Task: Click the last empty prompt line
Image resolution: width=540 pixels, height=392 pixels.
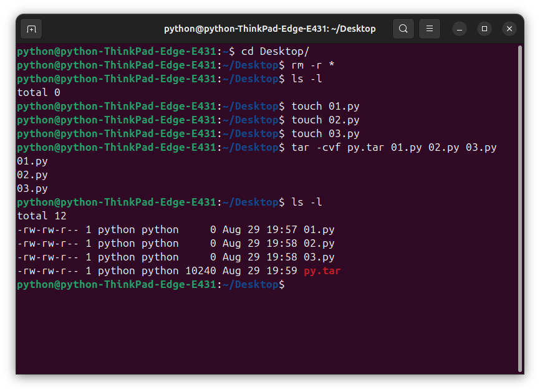Action: [151, 285]
